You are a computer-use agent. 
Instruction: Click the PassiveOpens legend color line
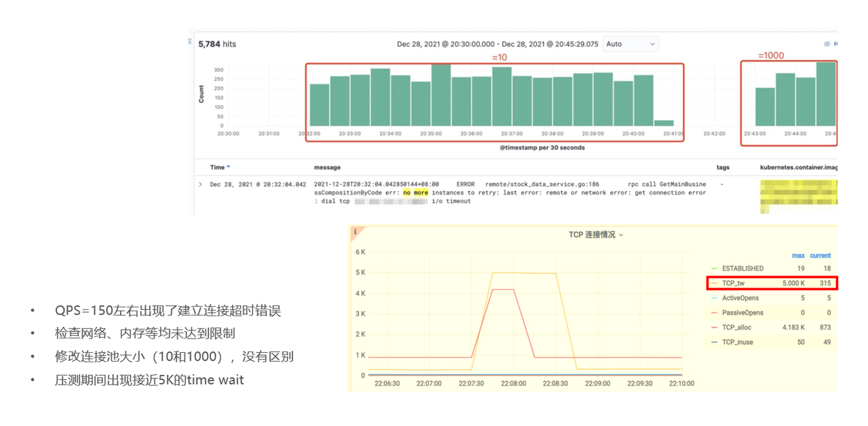[714, 313]
